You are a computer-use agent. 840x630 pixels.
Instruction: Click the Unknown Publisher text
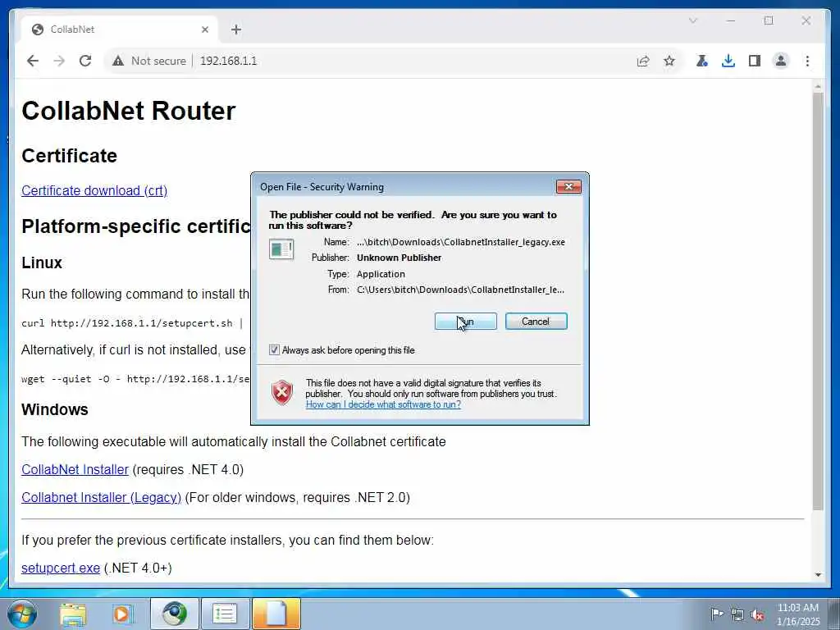point(399,258)
